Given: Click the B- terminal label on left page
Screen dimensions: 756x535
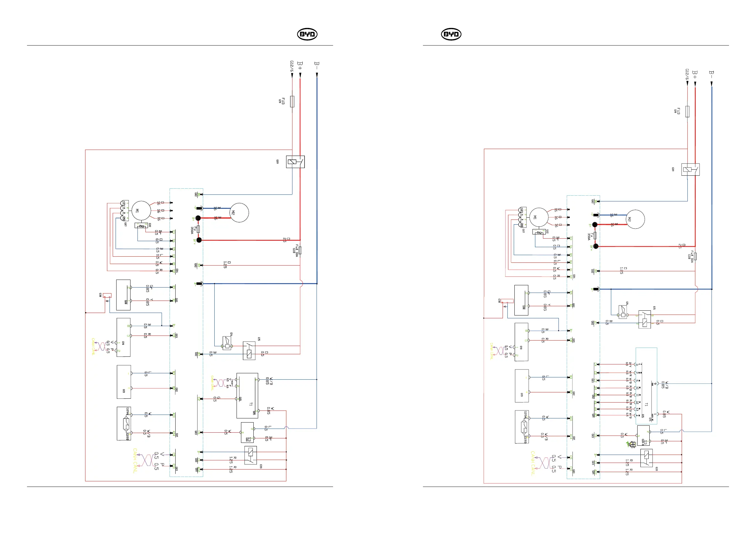Looking at the screenshot, I should (x=317, y=65).
